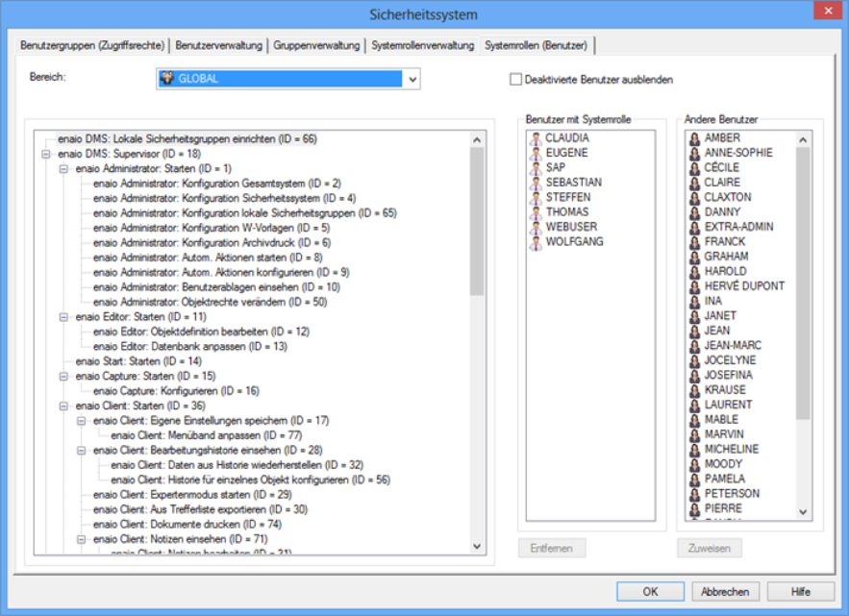
Task: Select the Systemrollen (Benutzer) tab
Action: (537, 45)
